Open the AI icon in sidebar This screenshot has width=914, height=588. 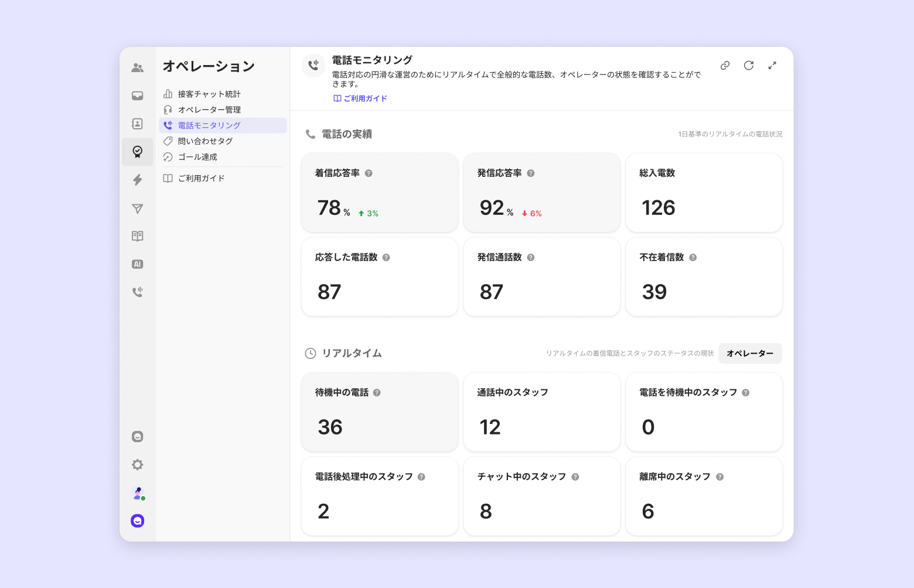(137, 264)
